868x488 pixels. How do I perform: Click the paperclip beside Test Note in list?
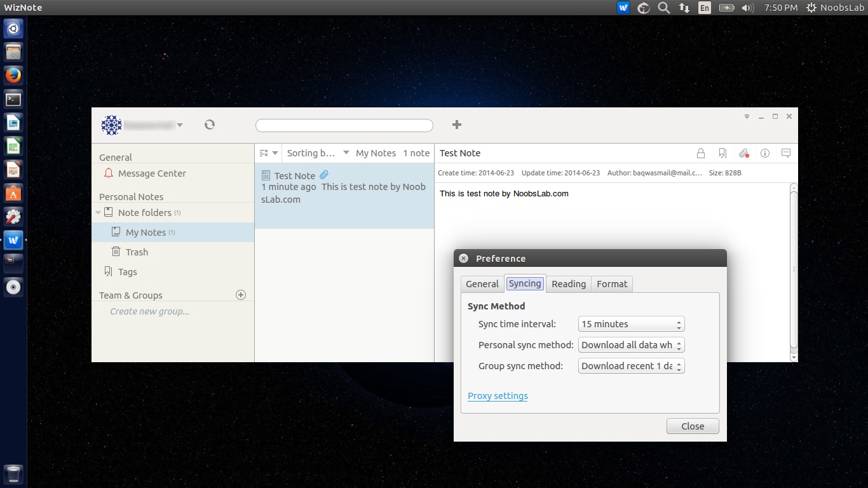click(x=324, y=175)
